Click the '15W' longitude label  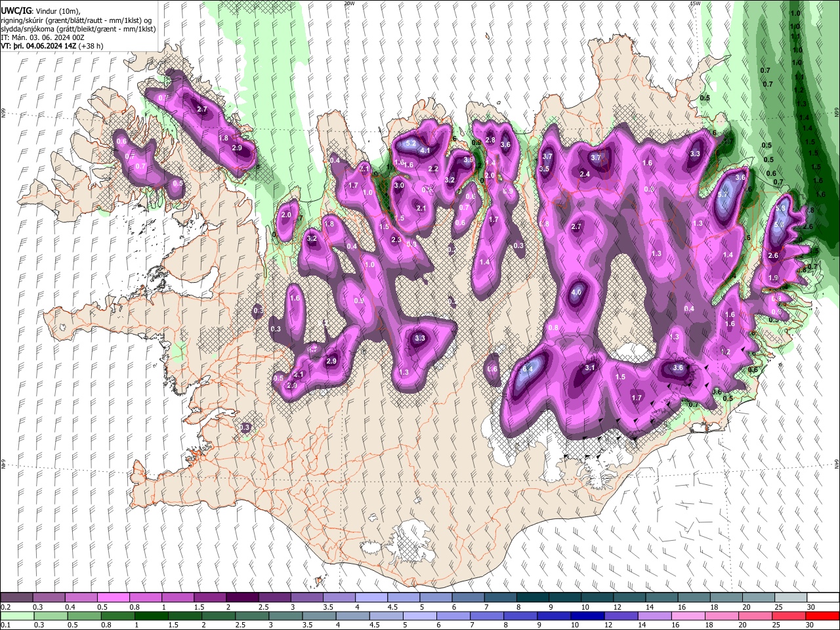click(x=695, y=3)
